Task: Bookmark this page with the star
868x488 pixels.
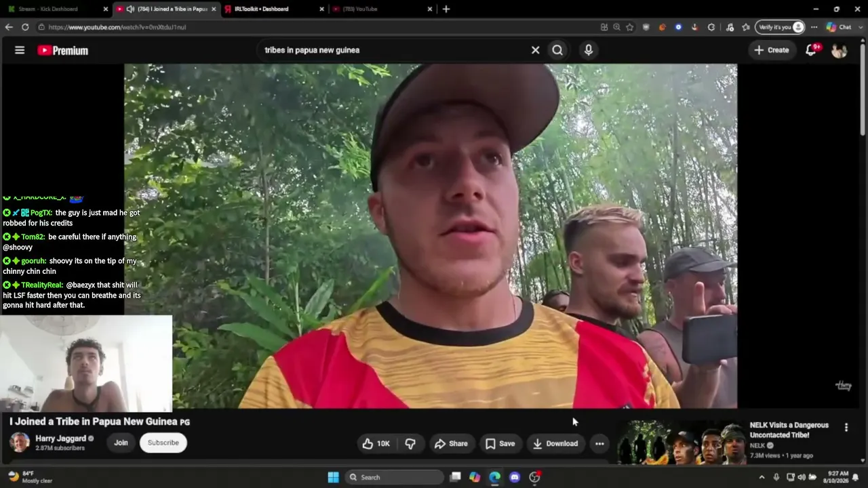Action: 630,27
